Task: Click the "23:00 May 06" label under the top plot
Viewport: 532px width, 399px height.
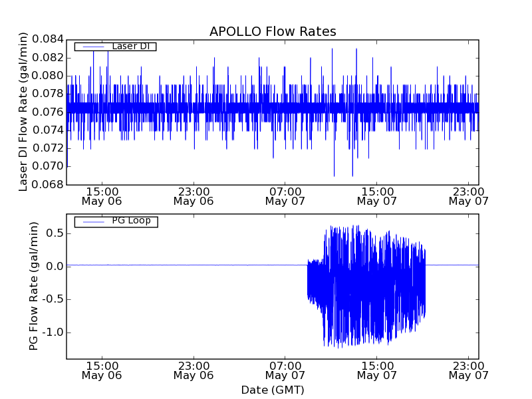Action: [x=194, y=196]
